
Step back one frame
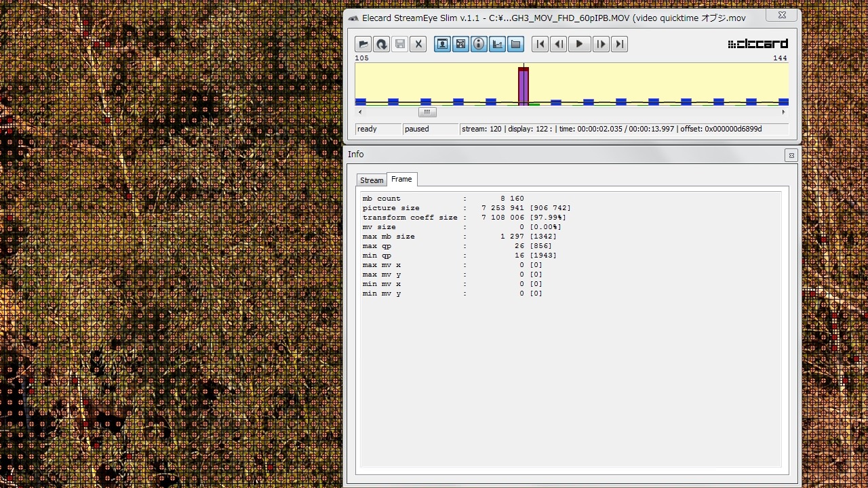click(x=558, y=44)
